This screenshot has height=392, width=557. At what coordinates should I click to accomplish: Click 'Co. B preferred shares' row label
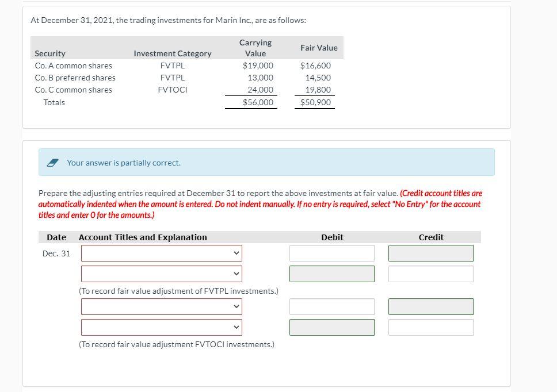pyautogui.click(x=75, y=78)
